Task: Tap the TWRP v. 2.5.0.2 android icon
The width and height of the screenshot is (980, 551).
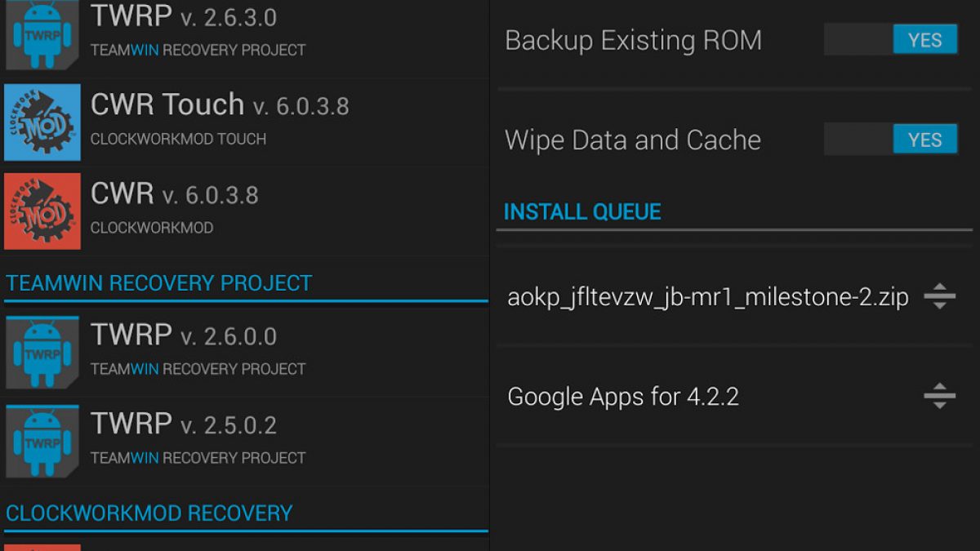Action: click(x=42, y=442)
